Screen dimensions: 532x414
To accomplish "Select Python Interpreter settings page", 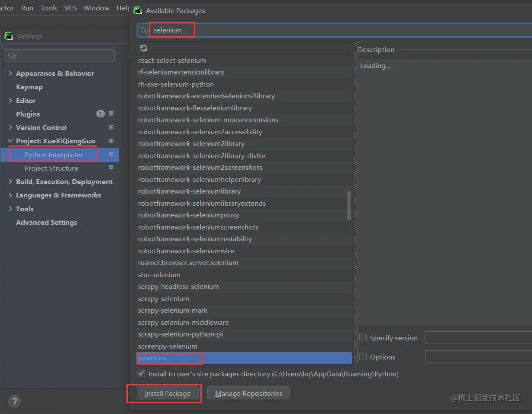I will [54, 155].
